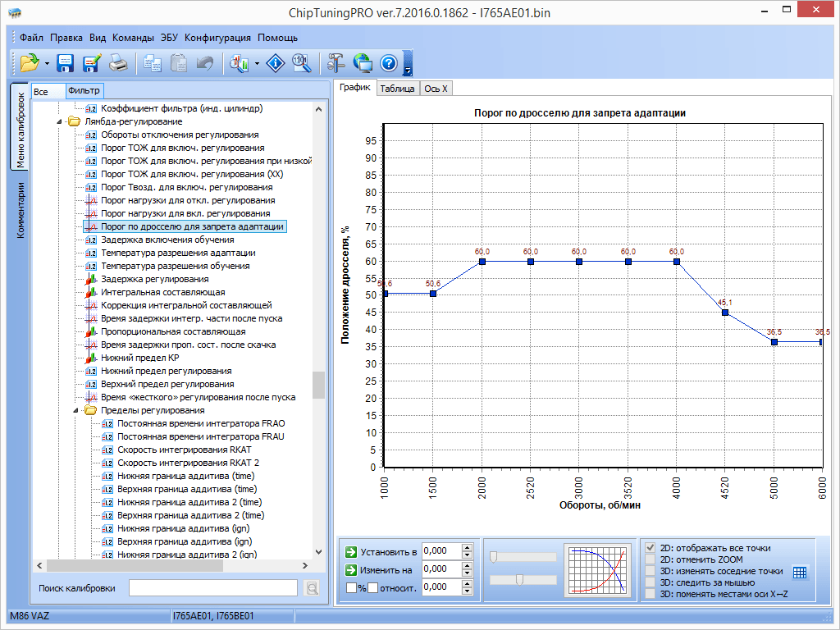Click the upper horizontal slider thumb
The width and height of the screenshot is (840, 630).
pos(493,557)
